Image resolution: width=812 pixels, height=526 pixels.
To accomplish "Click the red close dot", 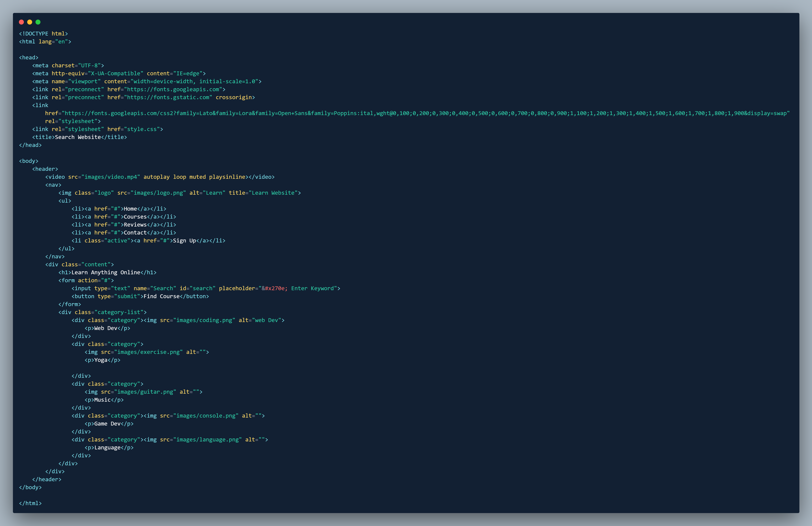I will click(22, 22).
